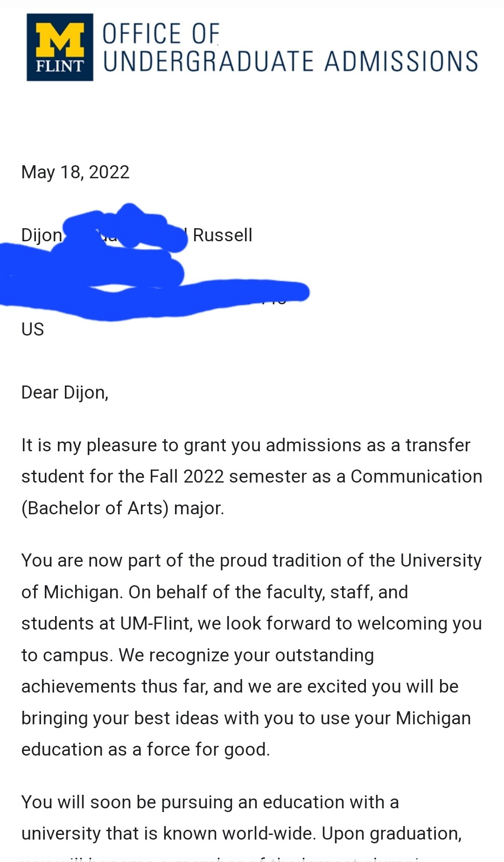The width and height of the screenshot is (504, 862).
Task: Click the "OFFICE OF" header text
Action: coord(161,34)
